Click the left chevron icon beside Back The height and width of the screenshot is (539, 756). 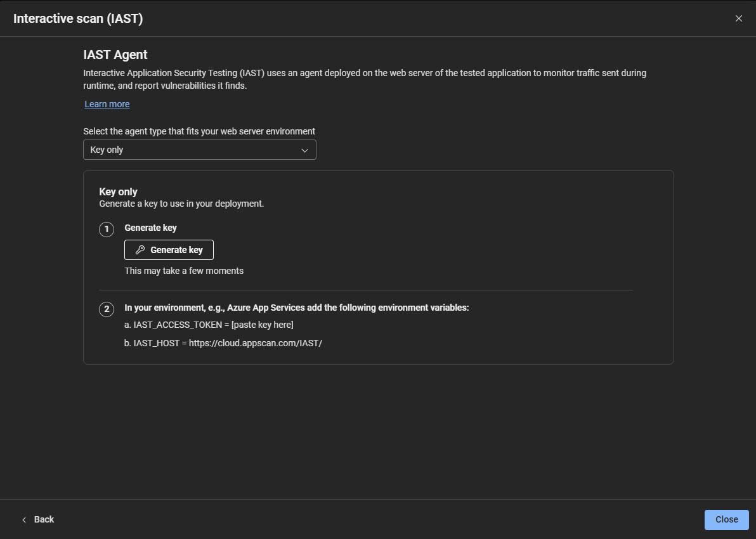point(24,519)
